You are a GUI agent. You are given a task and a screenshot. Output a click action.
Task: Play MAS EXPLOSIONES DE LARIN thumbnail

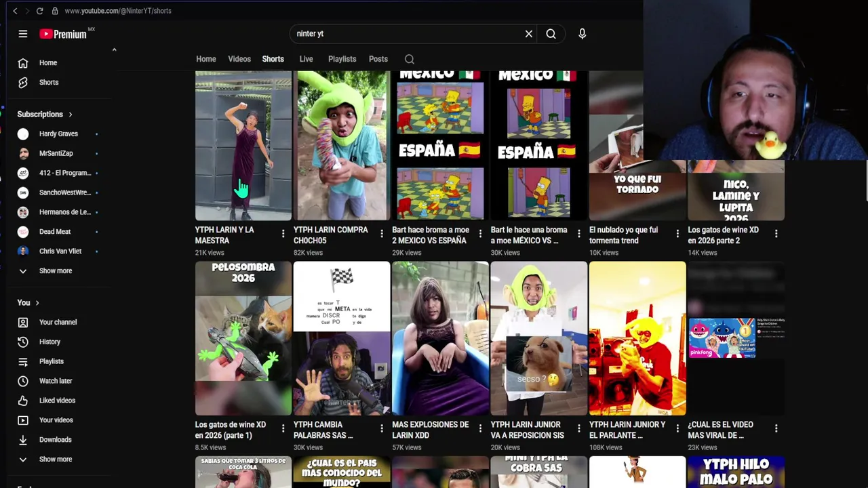pos(440,338)
